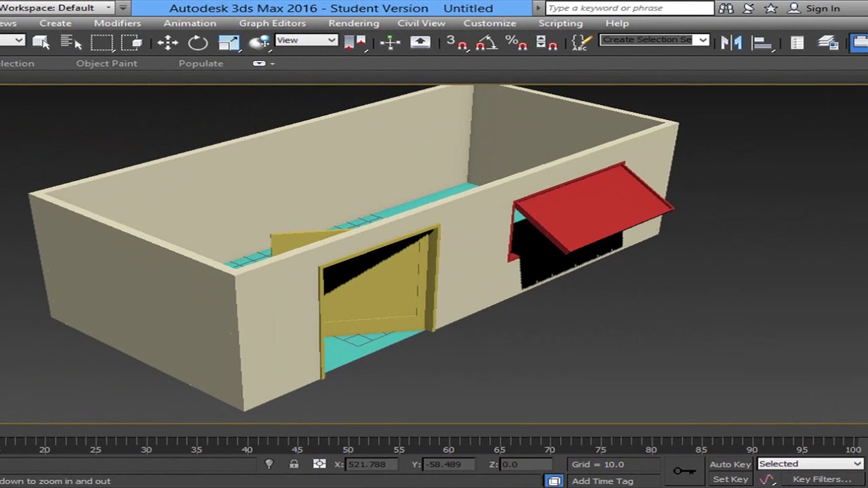Open the View reference coordinate dropdown
Screen dimensions: 868x488
(307, 40)
